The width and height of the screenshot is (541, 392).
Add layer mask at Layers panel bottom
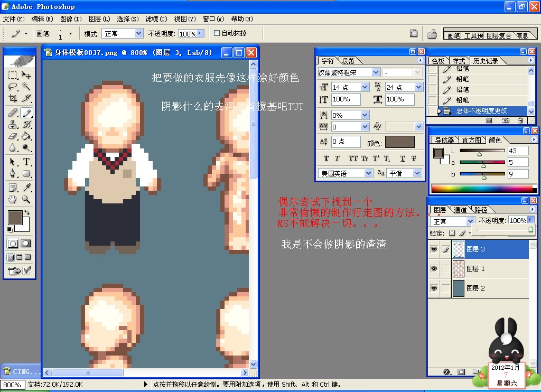[461, 372]
